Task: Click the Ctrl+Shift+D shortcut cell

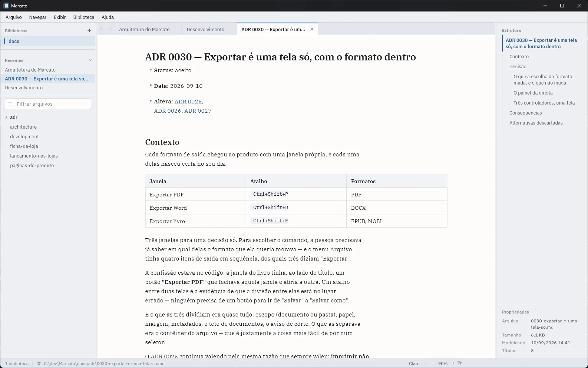Action: [296, 208]
